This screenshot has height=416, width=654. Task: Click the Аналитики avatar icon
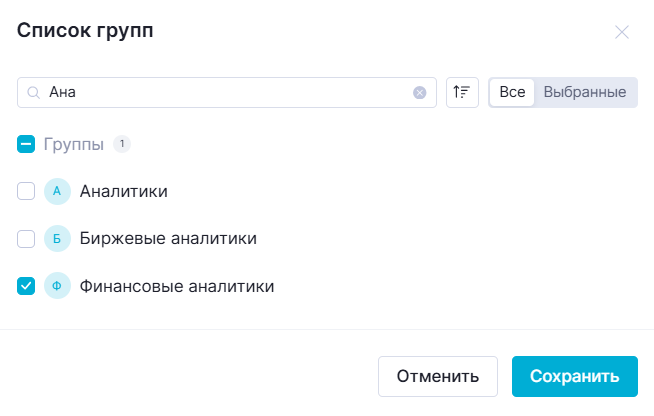(57, 191)
